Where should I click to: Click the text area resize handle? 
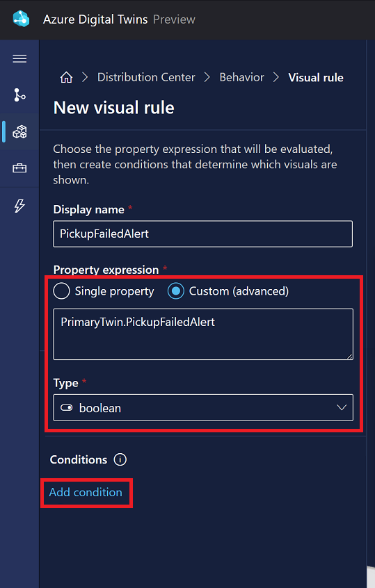[x=349, y=357]
